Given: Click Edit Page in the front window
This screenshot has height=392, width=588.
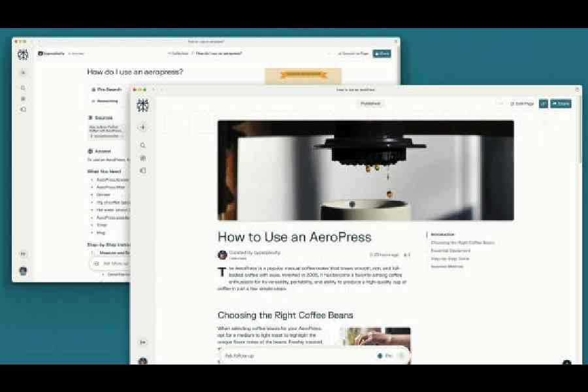Looking at the screenshot, I should [x=522, y=103].
